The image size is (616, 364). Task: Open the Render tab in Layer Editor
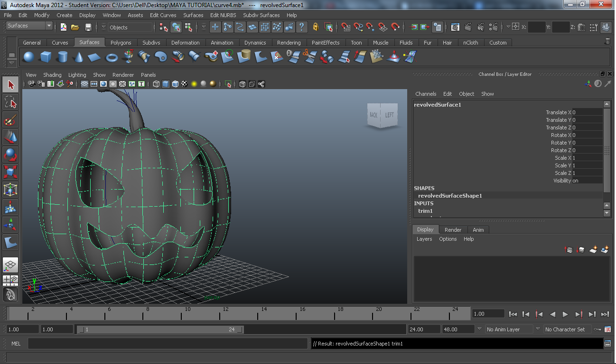453,230
